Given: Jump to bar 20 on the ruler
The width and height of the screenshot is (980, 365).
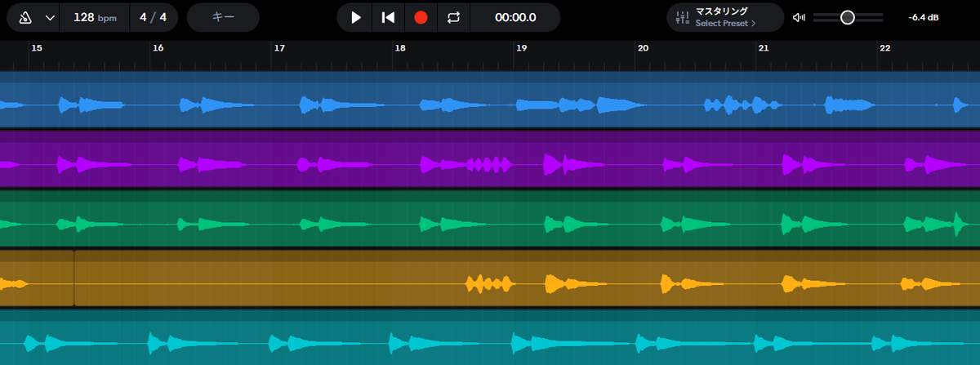Looking at the screenshot, I should 643,48.
